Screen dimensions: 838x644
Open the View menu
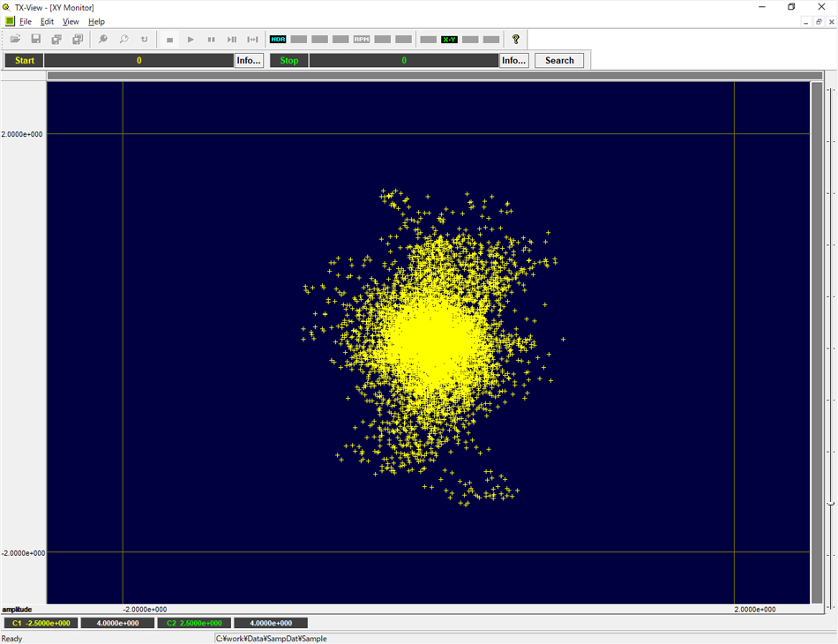coord(70,21)
